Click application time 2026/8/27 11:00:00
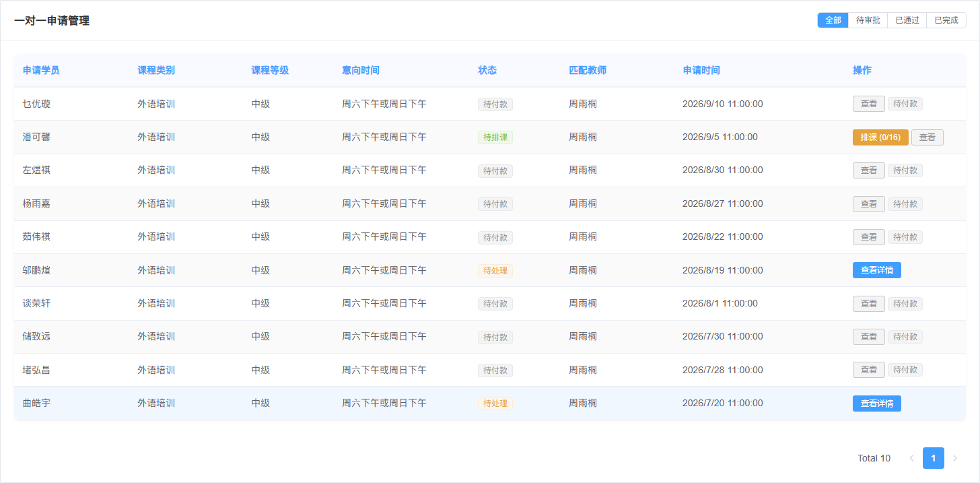 click(723, 203)
